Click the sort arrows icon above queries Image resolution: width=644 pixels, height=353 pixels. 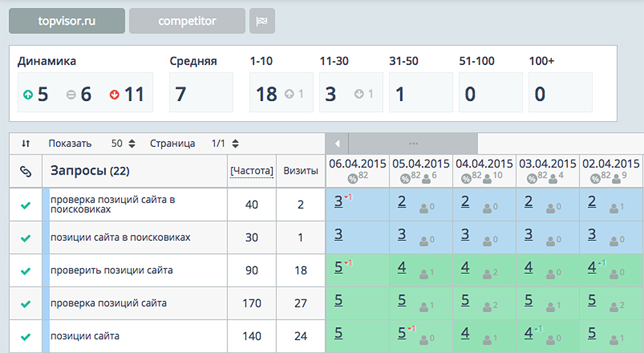[26, 144]
